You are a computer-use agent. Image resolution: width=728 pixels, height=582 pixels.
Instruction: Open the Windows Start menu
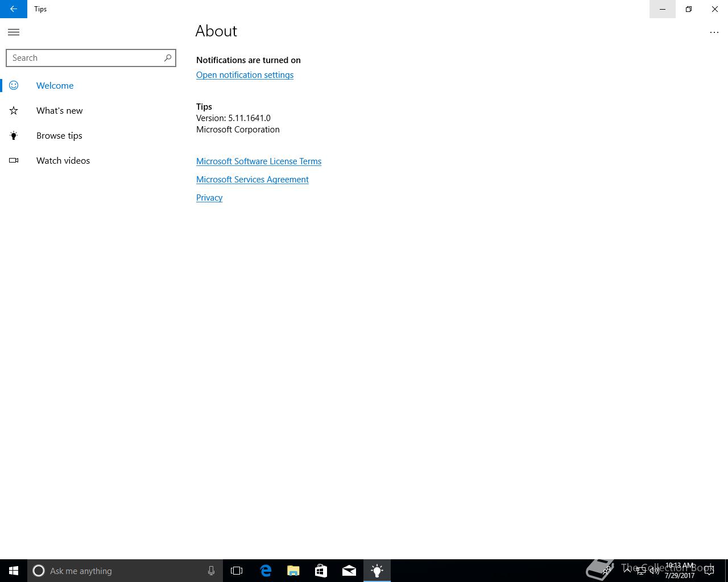pos(14,571)
